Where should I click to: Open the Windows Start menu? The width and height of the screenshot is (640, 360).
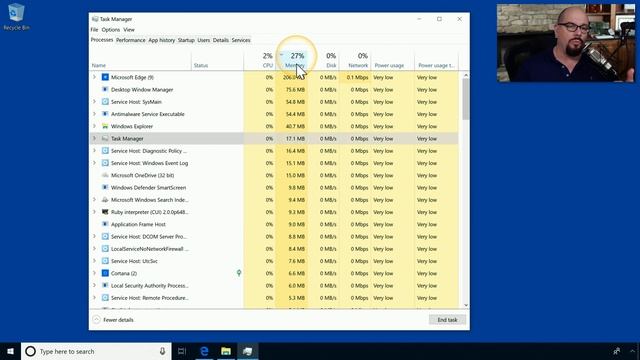tap(10, 351)
